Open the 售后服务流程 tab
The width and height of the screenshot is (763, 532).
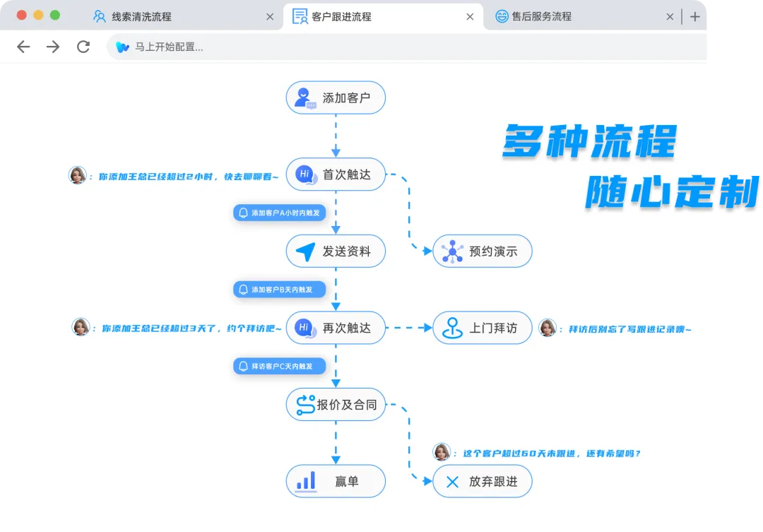click(x=543, y=16)
